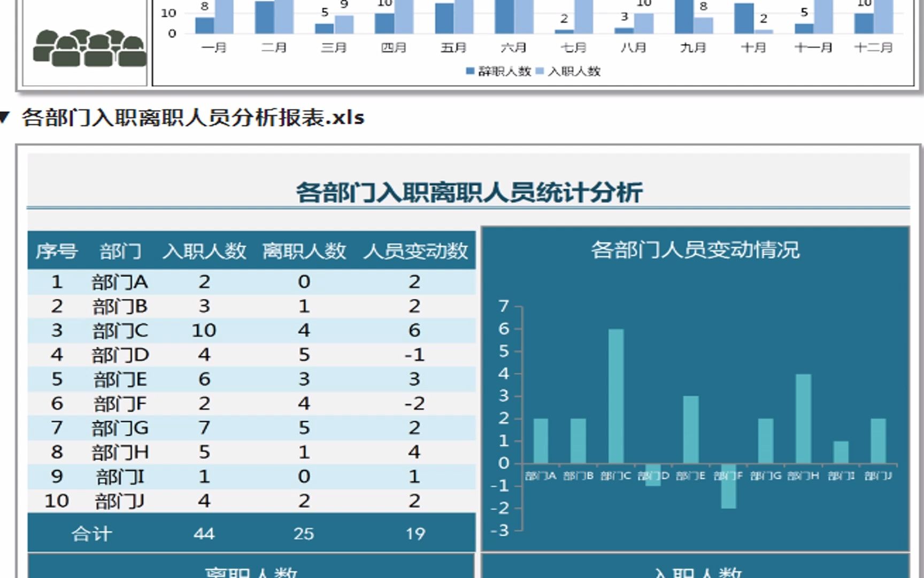
Task: Click the 部门C table cell
Action: pos(120,331)
